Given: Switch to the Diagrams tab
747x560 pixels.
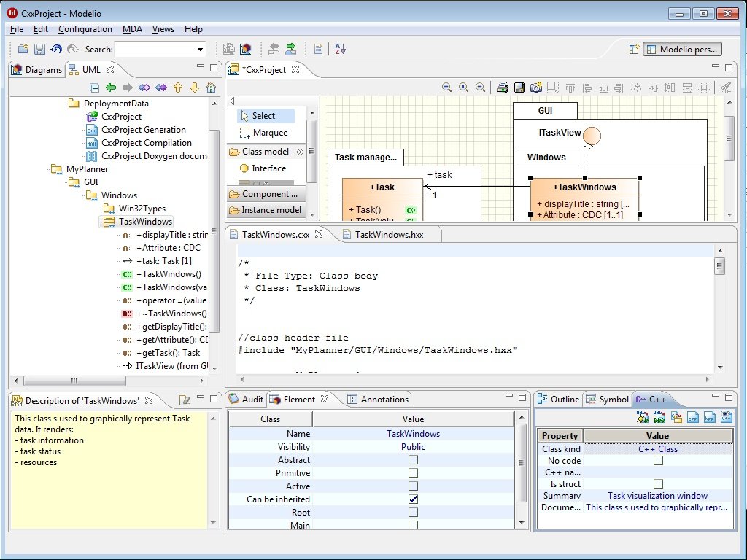Looking at the screenshot, I should pos(36,69).
